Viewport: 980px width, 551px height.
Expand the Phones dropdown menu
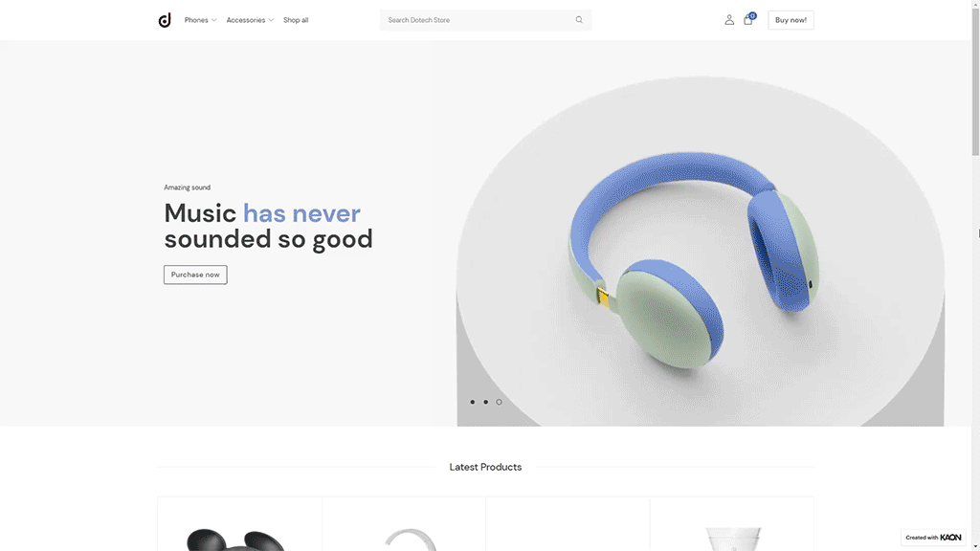click(x=200, y=20)
